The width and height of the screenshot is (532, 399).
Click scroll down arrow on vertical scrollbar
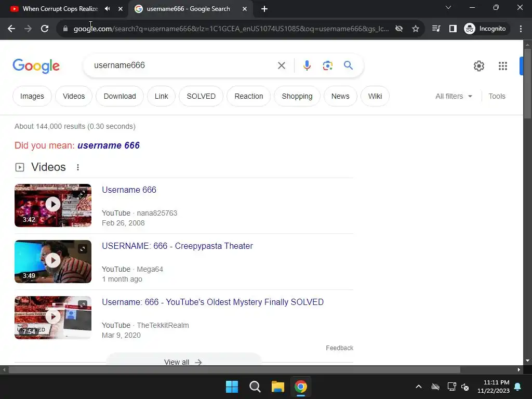pos(527,361)
